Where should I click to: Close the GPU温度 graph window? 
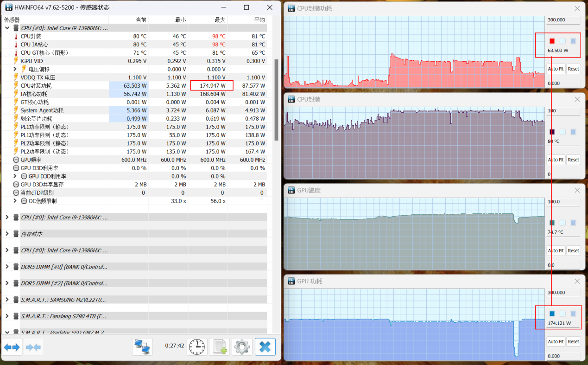[x=577, y=190]
